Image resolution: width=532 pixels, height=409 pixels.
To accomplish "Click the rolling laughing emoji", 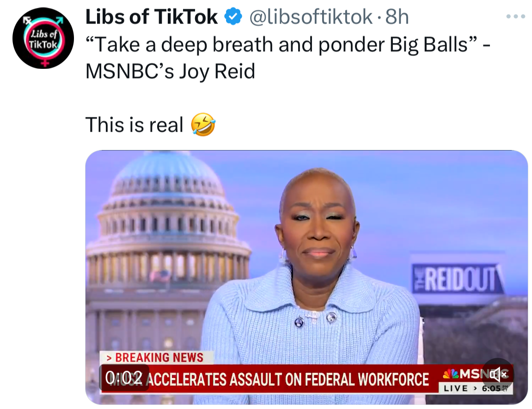I will (x=203, y=124).
